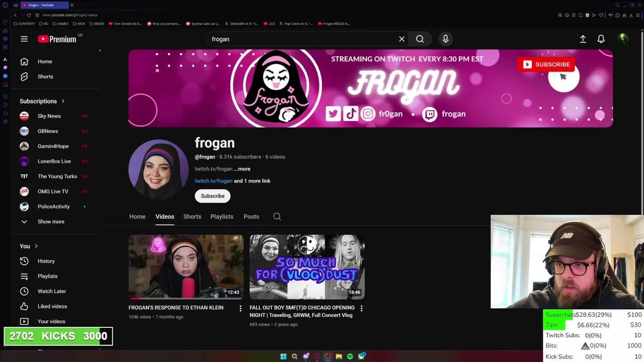644x362 pixels.
Task: Open a new browser tab
Action: click(71, 5)
